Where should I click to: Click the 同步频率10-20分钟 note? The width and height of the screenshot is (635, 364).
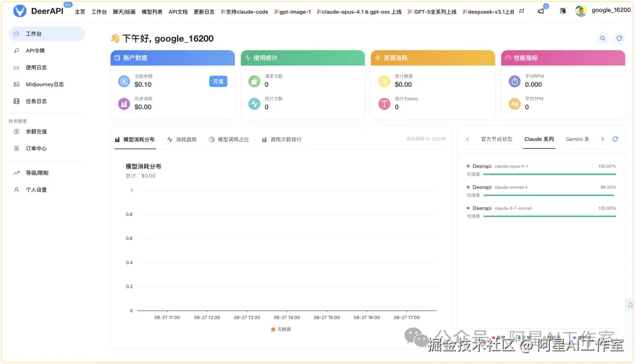[426, 139]
